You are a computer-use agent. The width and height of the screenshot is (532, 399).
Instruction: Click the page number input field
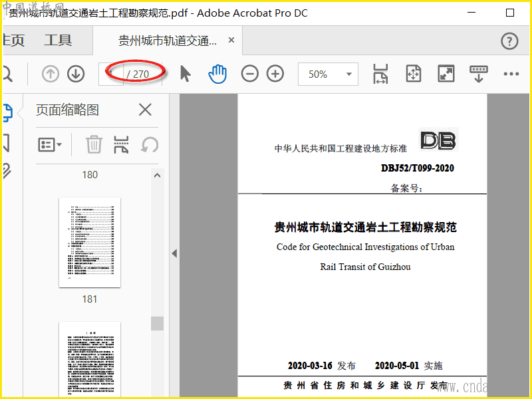111,74
